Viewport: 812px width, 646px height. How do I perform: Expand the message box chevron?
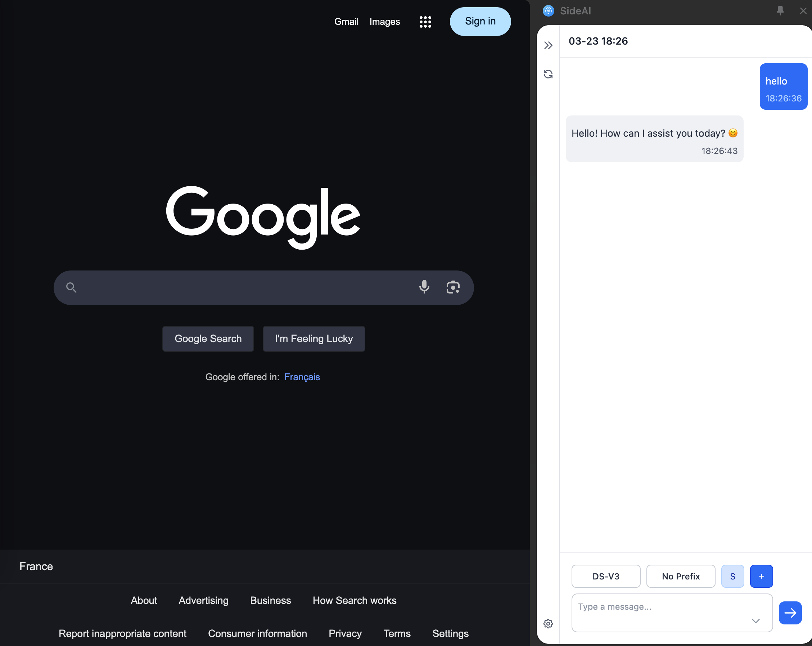[755, 621]
